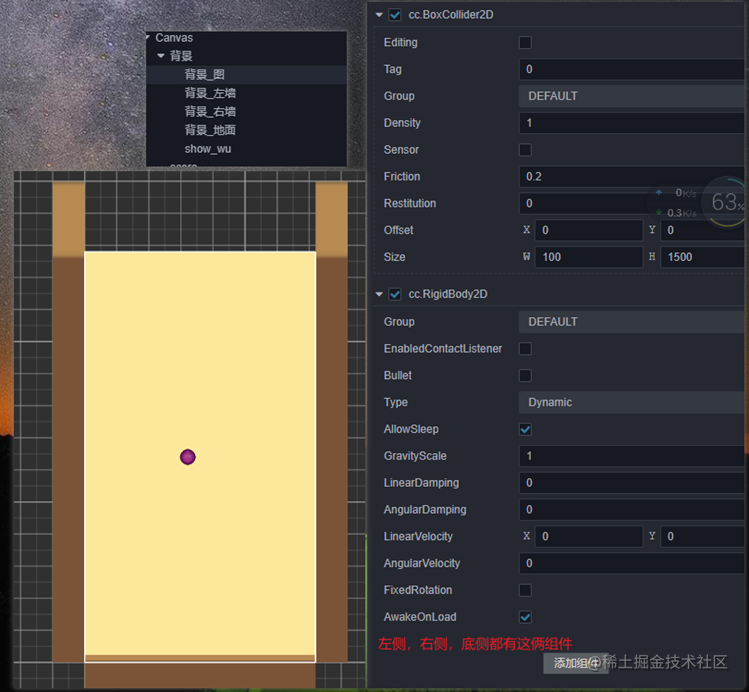The width and height of the screenshot is (749, 692).
Task: Enable the Bullet checkbox
Action: pos(525,375)
